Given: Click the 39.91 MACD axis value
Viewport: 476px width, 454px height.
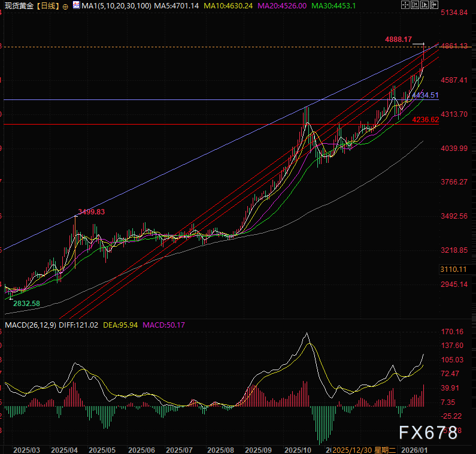Looking at the screenshot, I should coord(450,388).
